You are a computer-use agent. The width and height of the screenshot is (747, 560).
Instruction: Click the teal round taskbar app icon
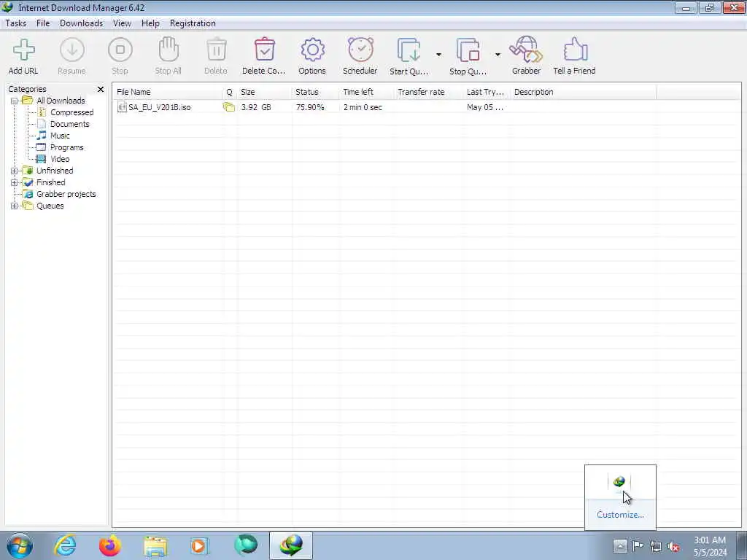246,545
